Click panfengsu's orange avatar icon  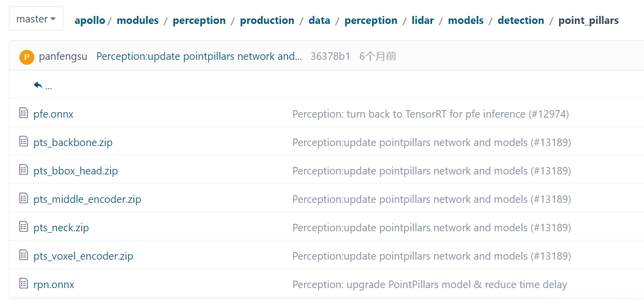click(26, 57)
